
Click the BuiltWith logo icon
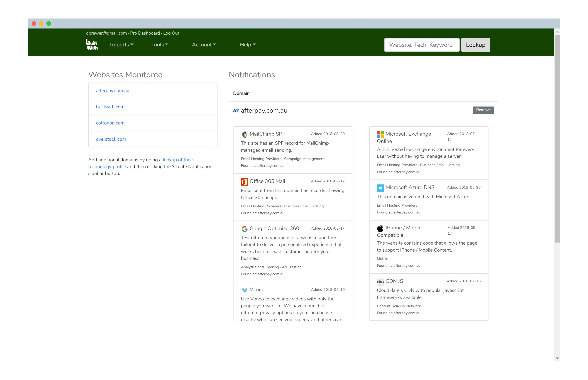[92, 45]
